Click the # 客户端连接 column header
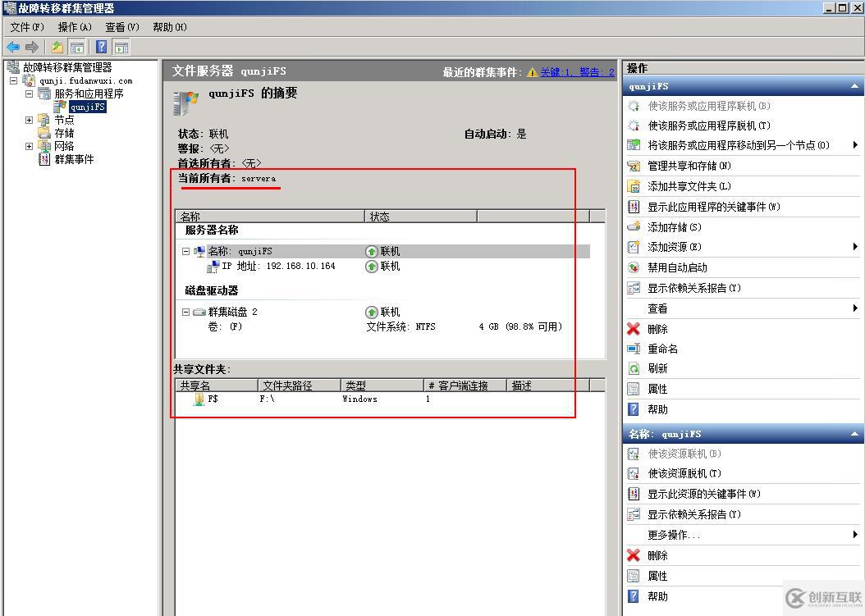Image resolution: width=865 pixels, height=616 pixels. (x=465, y=385)
